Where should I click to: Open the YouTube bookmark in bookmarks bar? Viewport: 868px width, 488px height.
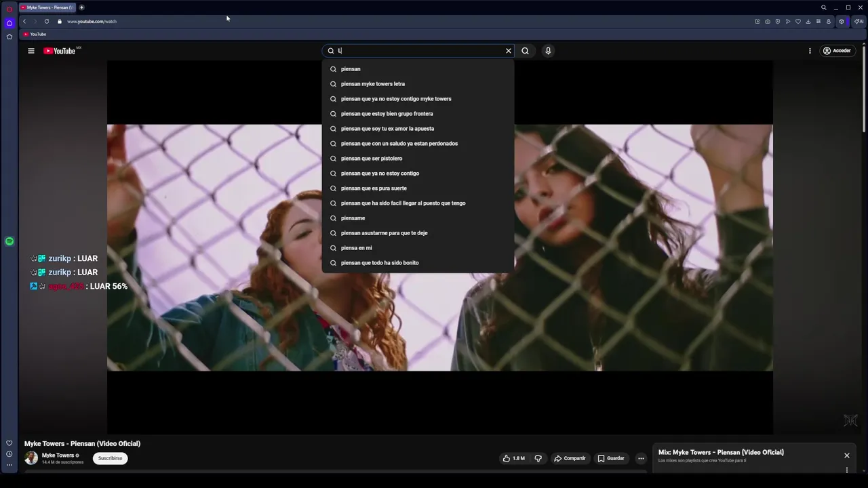coord(35,34)
